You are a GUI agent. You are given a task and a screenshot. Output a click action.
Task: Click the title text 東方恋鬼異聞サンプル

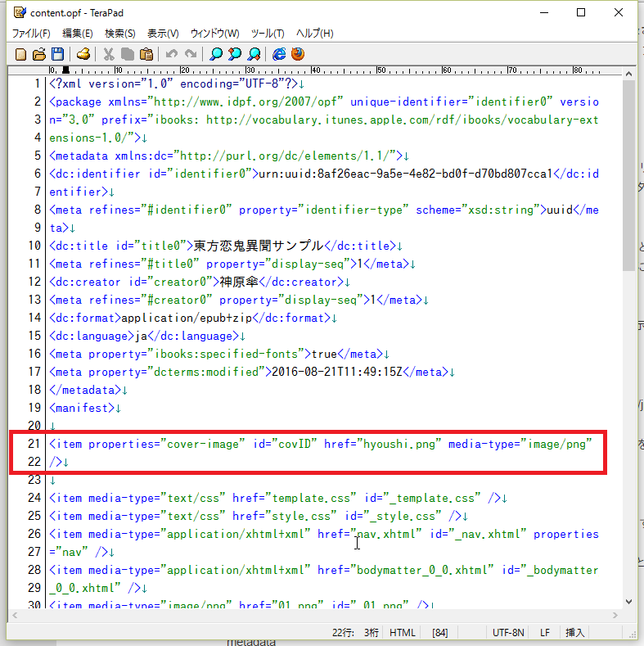[259, 246]
